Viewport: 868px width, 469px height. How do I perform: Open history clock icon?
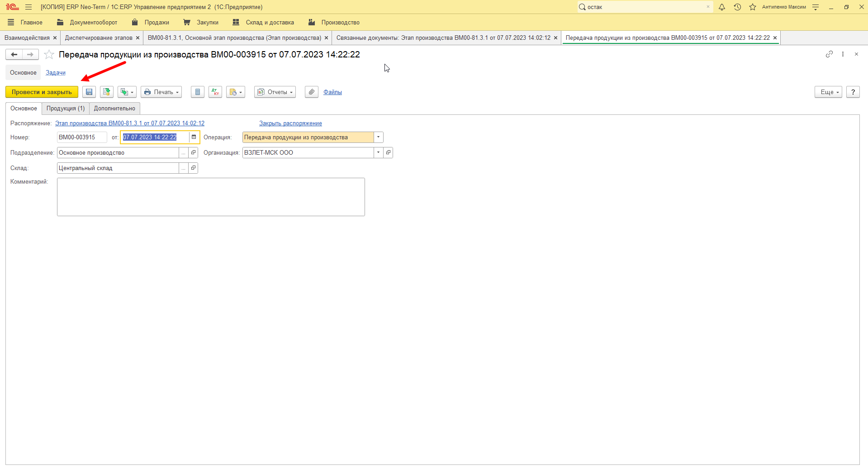click(737, 7)
